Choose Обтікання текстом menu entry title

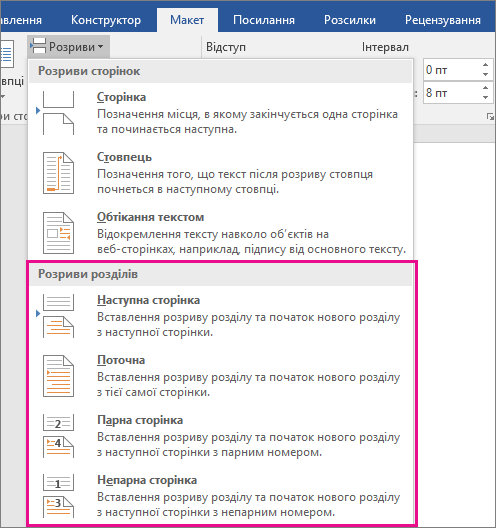coord(151,217)
